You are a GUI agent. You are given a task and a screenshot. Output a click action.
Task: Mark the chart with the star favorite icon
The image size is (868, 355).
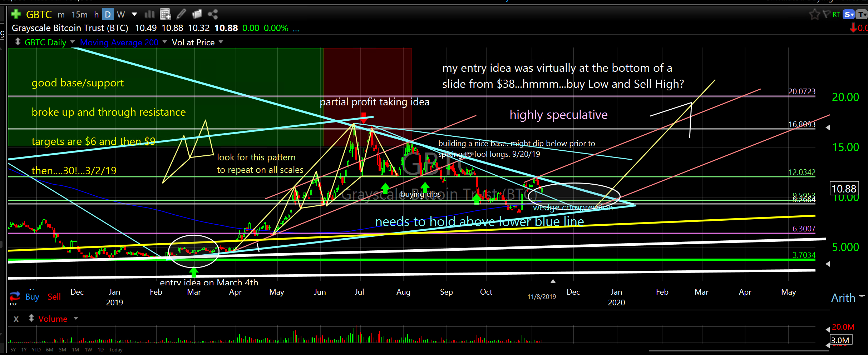[814, 15]
